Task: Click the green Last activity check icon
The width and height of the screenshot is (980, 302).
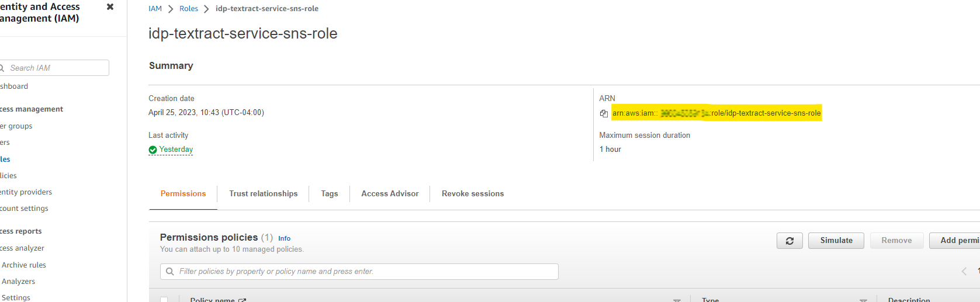Action: (x=153, y=150)
